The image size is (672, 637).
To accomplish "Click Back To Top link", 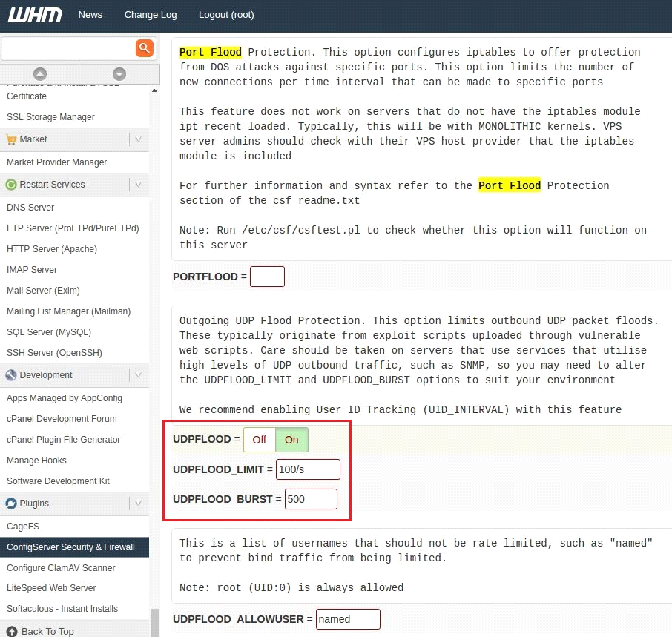I will [x=47, y=631].
